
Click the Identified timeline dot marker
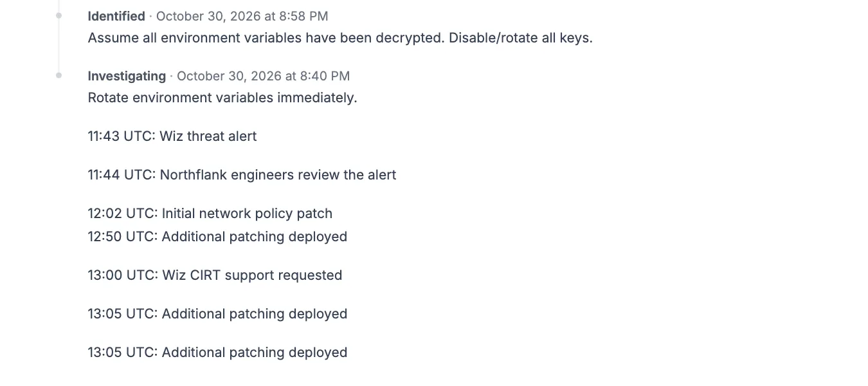coord(59,15)
